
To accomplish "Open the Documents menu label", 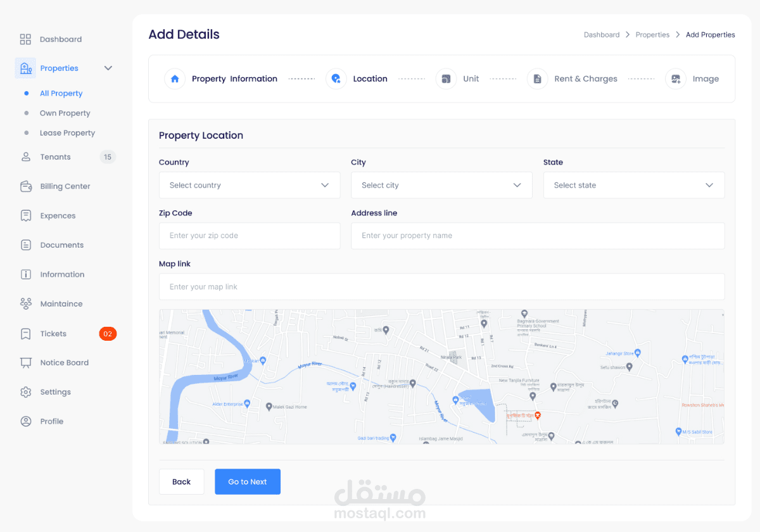I will point(61,244).
